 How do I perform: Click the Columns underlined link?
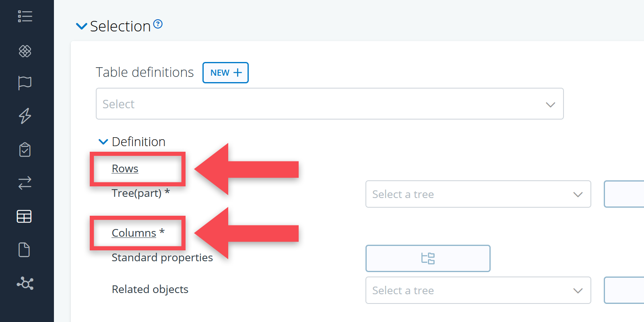(134, 233)
